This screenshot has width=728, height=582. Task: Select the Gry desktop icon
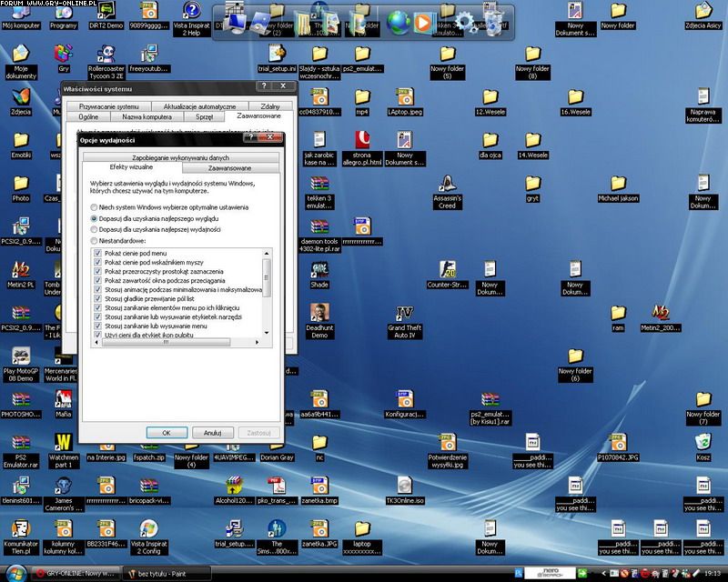(x=64, y=58)
